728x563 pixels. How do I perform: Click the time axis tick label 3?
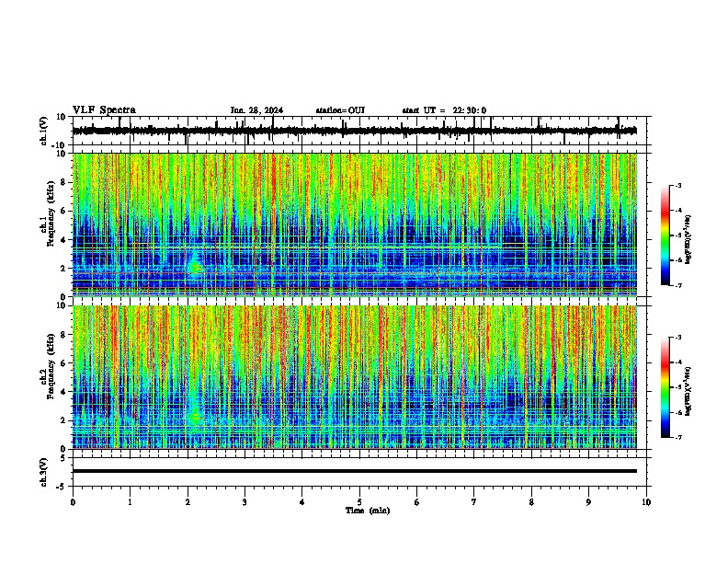245,502
